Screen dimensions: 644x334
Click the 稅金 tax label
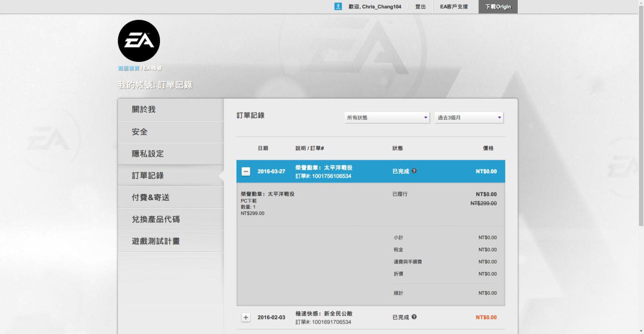398,249
